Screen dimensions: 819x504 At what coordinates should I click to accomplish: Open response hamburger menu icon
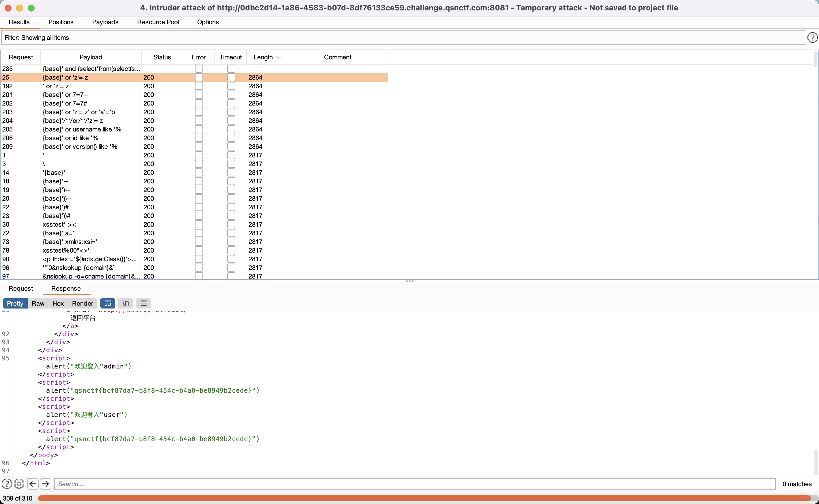click(x=144, y=303)
